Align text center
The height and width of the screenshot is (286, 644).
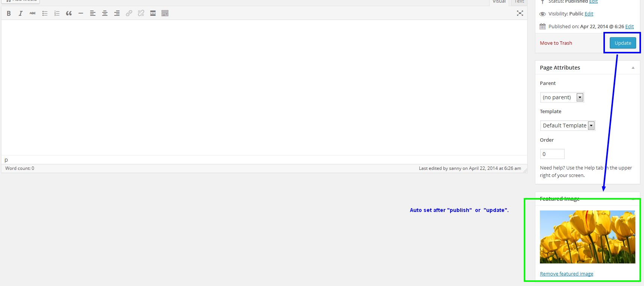click(105, 13)
